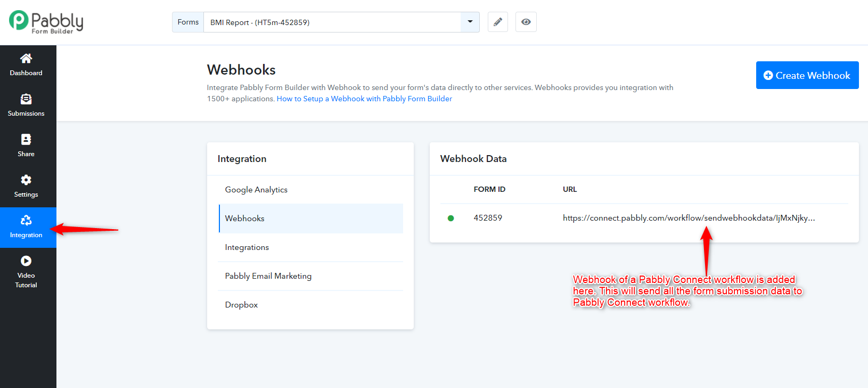
Task: Select Webhooks in Integration list
Action: click(311, 219)
